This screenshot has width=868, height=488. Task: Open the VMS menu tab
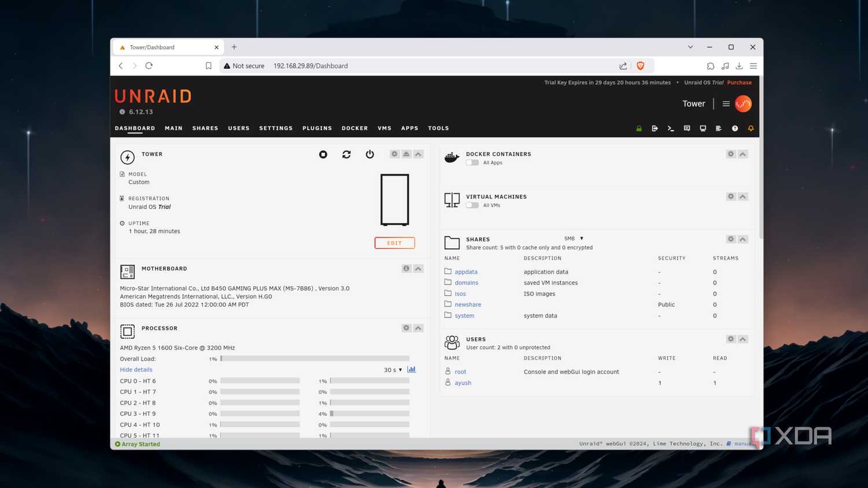tap(385, 128)
